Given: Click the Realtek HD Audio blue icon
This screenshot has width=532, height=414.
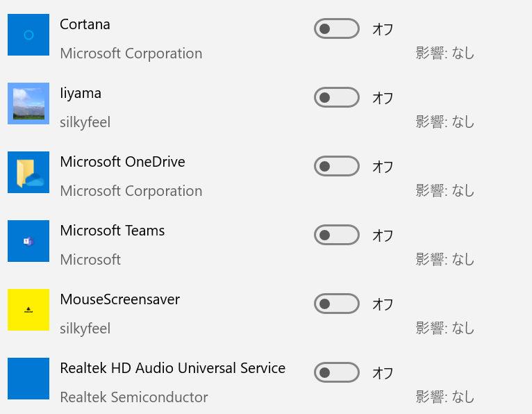Looking at the screenshot, I should pos(28,379).
